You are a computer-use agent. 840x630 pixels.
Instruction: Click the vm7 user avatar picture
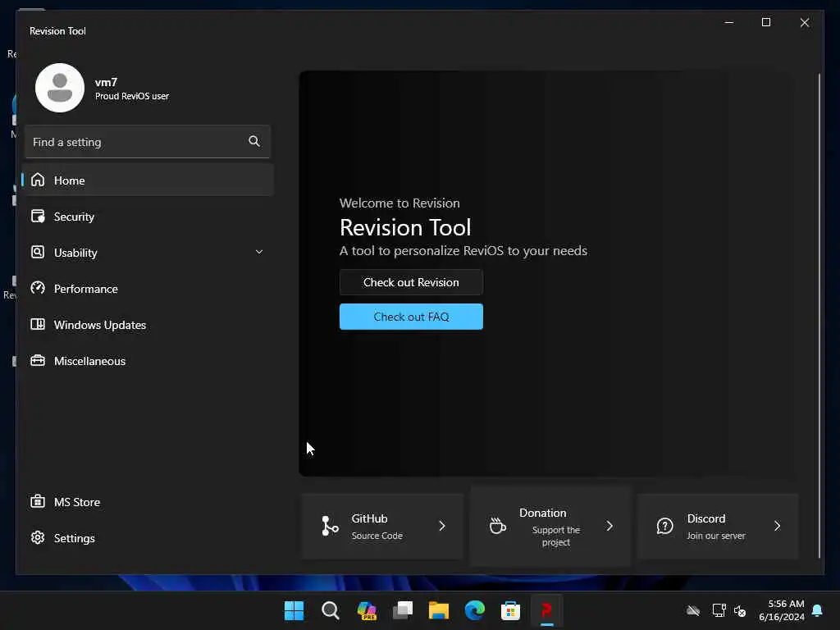pyautogui.click(x=59, y=88)
